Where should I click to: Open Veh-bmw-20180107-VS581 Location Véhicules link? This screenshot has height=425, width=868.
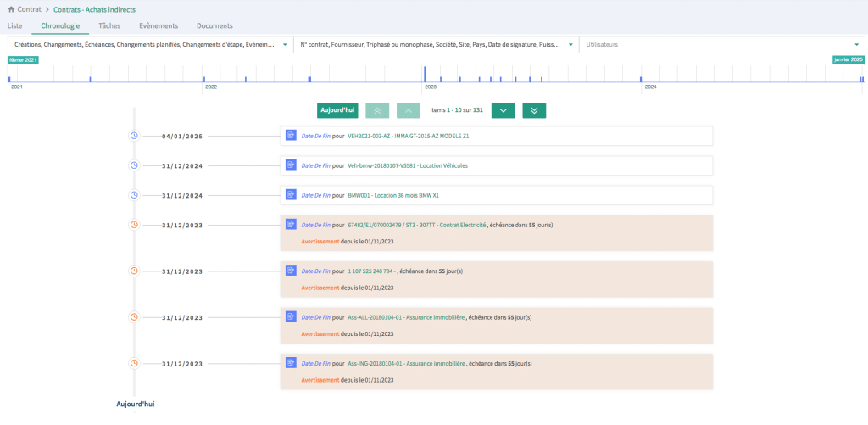tap(408, 165)
